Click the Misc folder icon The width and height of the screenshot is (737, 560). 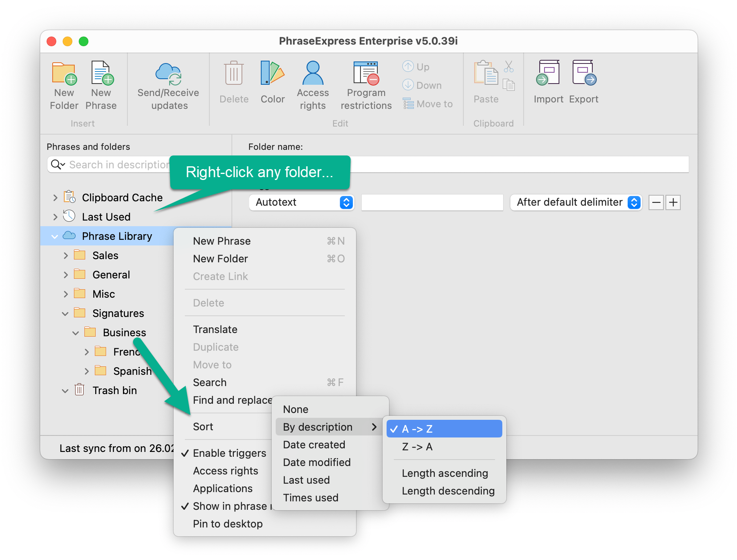click(x=80, y=293)
